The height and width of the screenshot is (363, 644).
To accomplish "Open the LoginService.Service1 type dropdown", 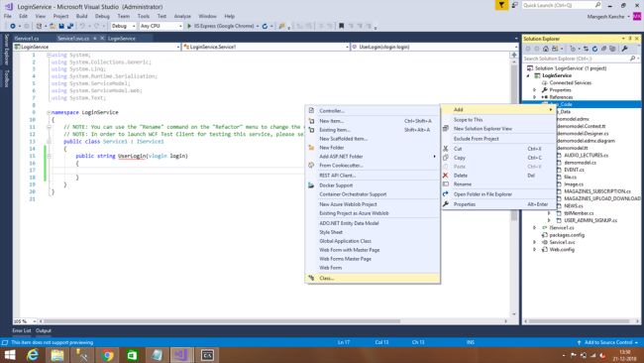I will tap(266, 47).
